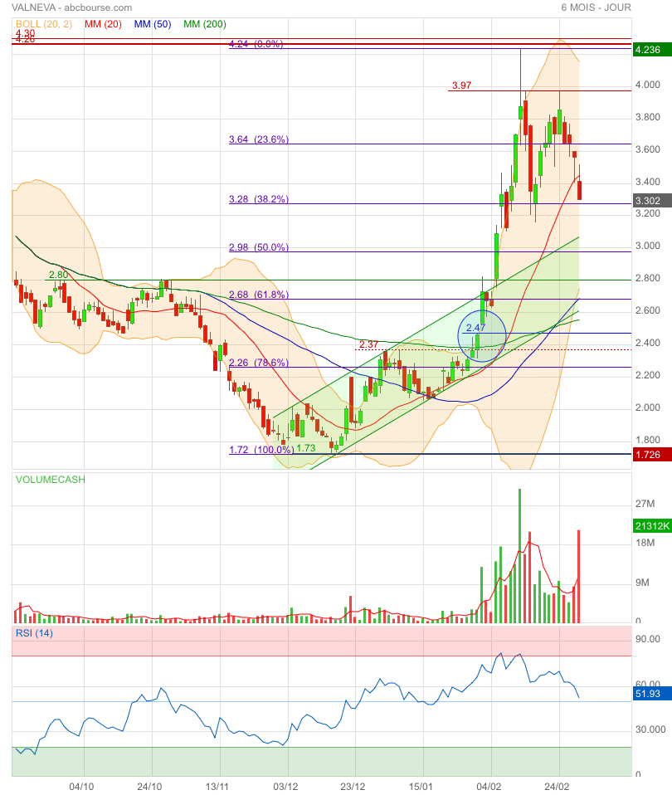The width and height of the screenshot is (672, 795).
Task: Click the red "3.97" resistance label
Action: (x=461, y=85)
